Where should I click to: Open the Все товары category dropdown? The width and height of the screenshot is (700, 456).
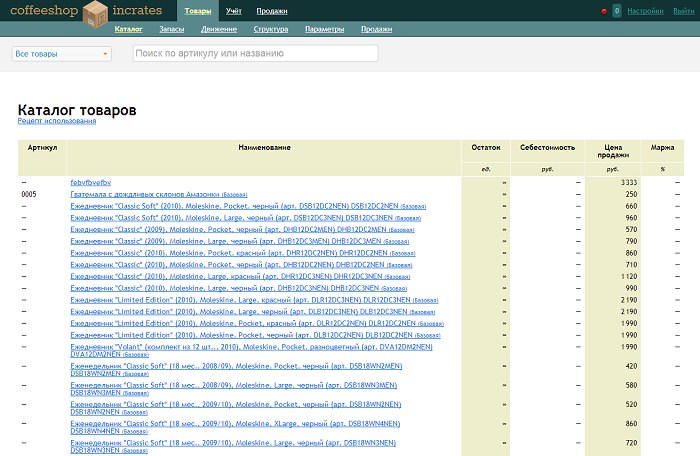[62, 54]
